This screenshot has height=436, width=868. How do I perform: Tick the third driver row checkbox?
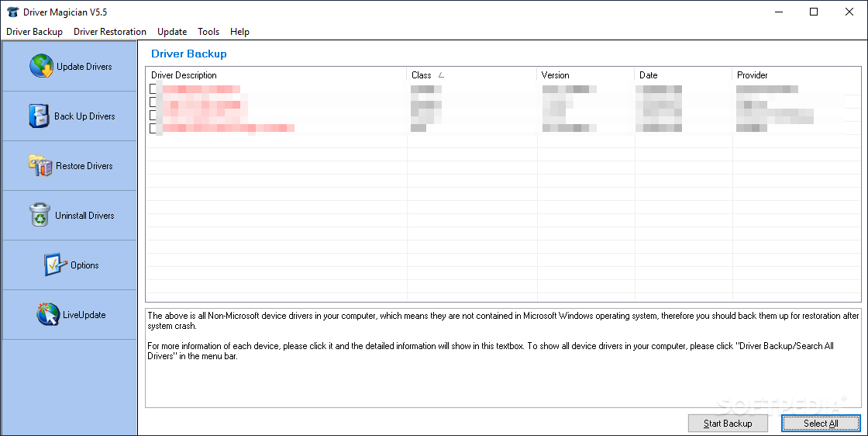click(x=153, y=116)
